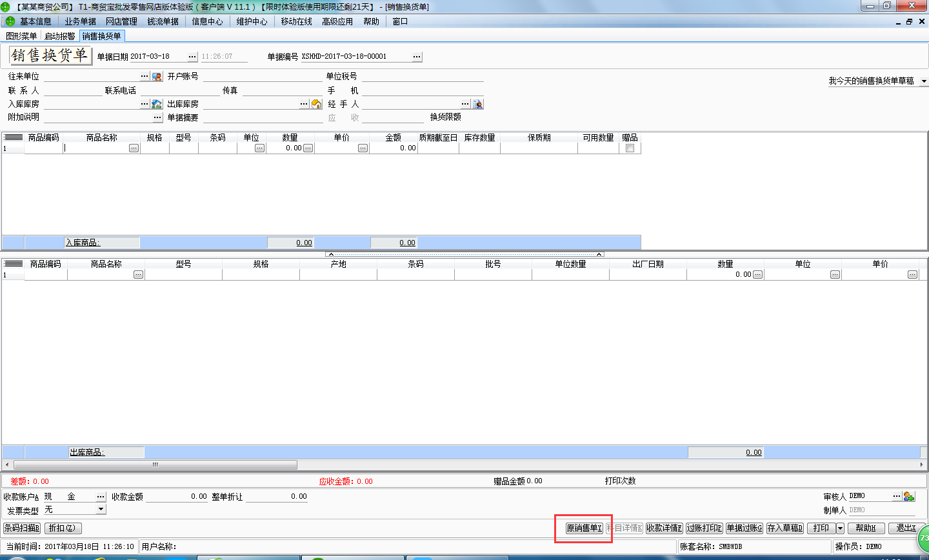
Task: Click the column settings icon in top grid header
Action: coord(13,137)
